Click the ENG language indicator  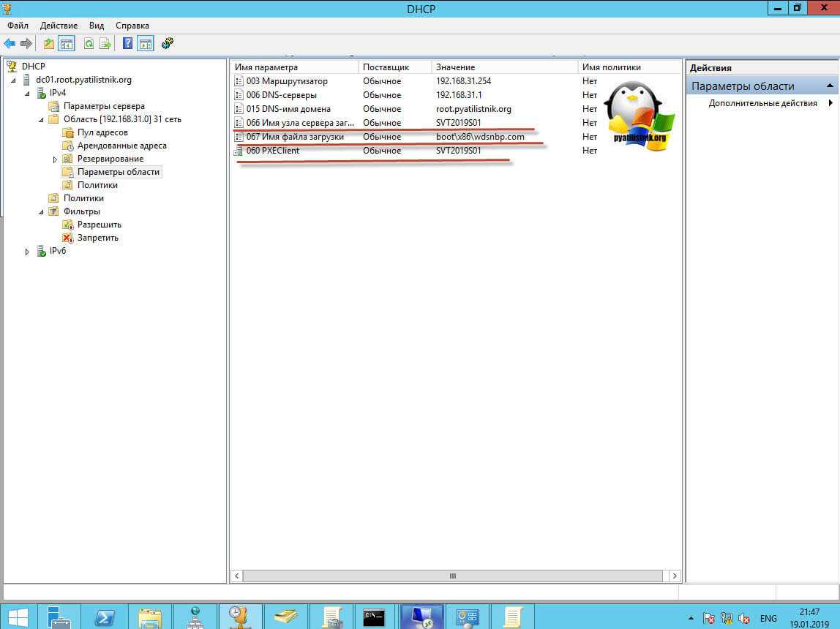pos(768,618)
